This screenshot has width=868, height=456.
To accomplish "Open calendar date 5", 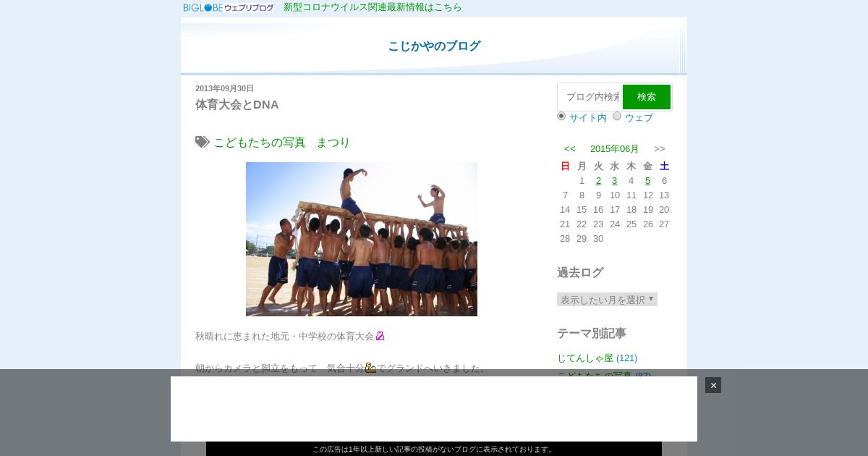I will tap(648, 181).
